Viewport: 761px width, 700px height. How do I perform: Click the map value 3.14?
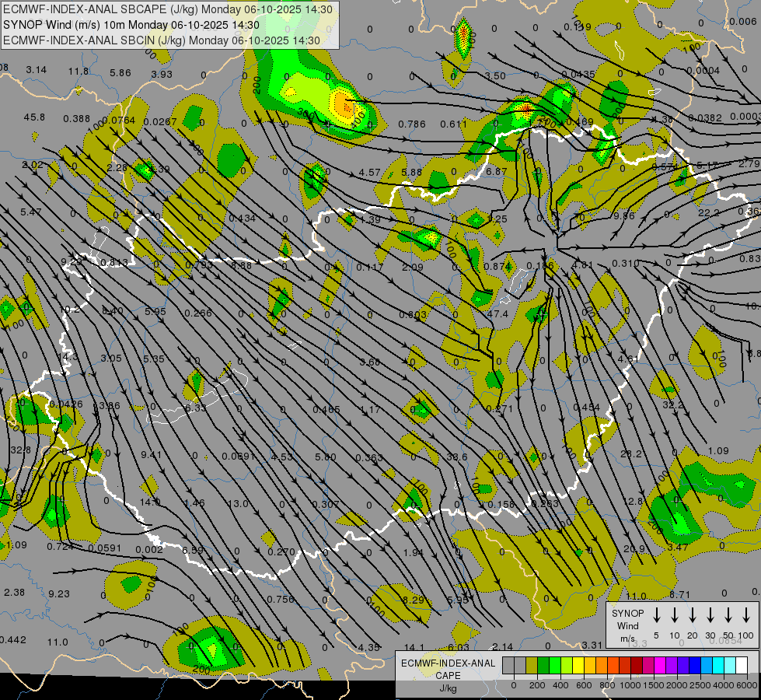pyautogui.click(x=37, y=70)
